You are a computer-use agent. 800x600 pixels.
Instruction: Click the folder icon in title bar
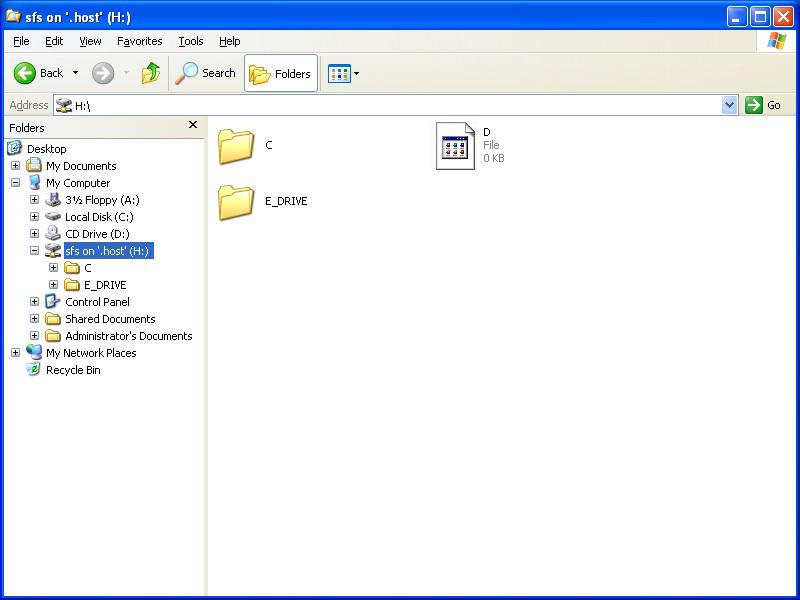pos(13,16)
